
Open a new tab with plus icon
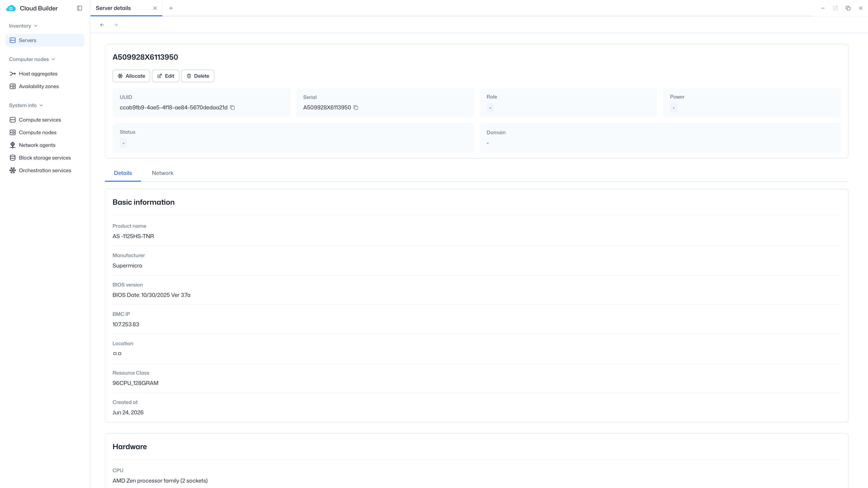tap(171, 8)
